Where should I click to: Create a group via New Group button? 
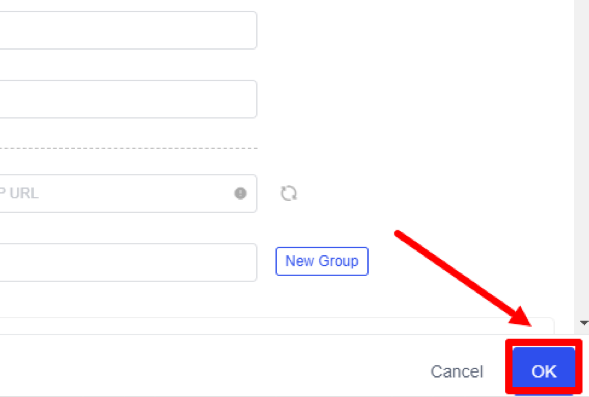pos(322,261)
